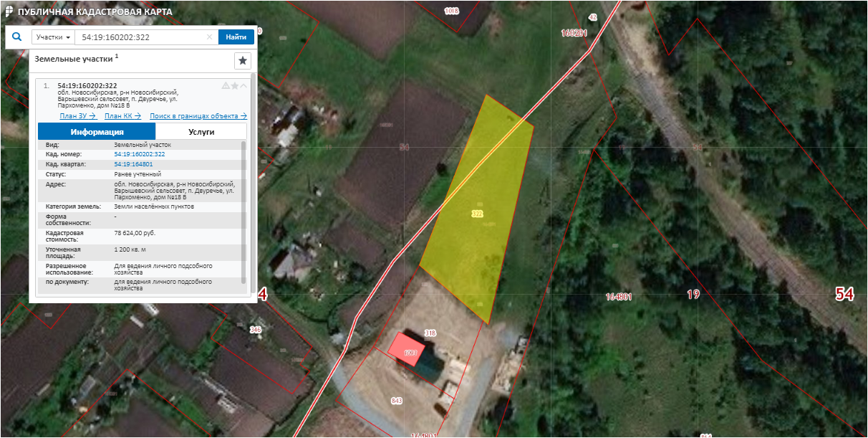Click cadastral number link 54:19:160202:322 in table
The image size is (868, 438).
[140, 154]
